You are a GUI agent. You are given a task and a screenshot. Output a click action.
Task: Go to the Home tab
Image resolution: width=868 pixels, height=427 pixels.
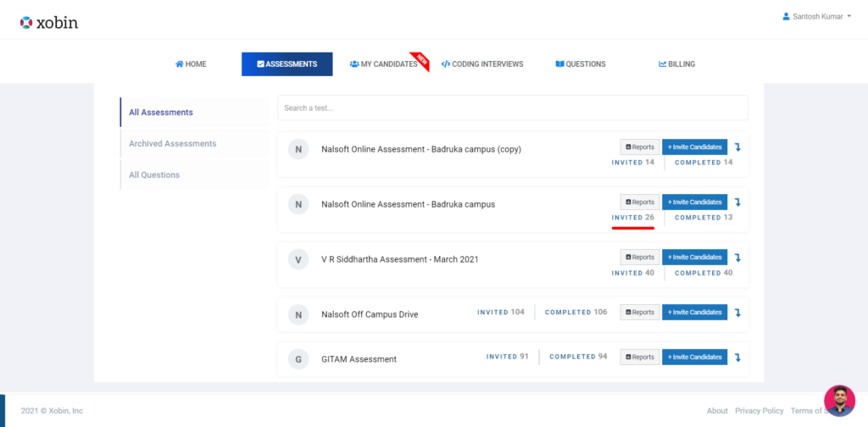coord(191,64)
